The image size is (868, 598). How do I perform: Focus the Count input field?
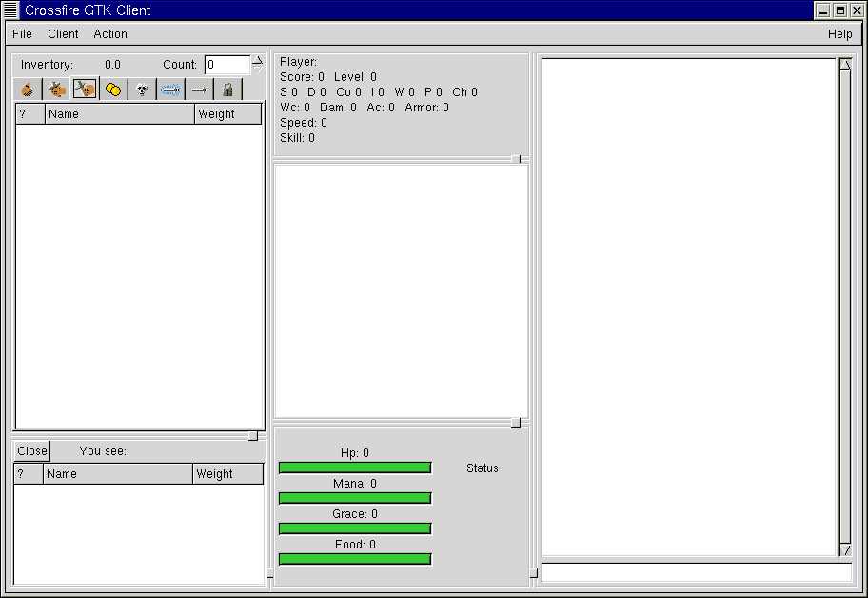[x=227, y=65]
